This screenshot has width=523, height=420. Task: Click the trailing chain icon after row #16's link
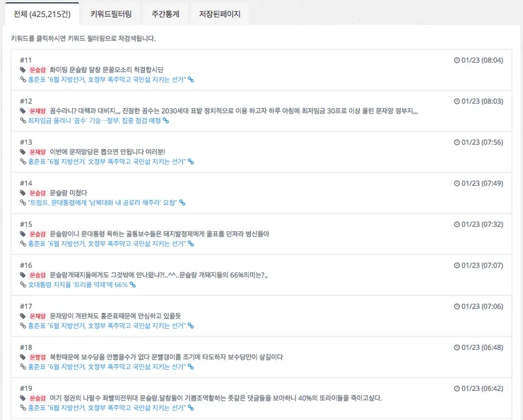(133, 284)
